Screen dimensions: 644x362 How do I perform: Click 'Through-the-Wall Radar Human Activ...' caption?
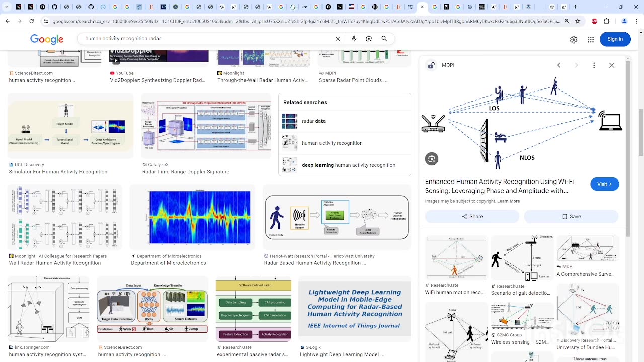(x=262, y=80)
